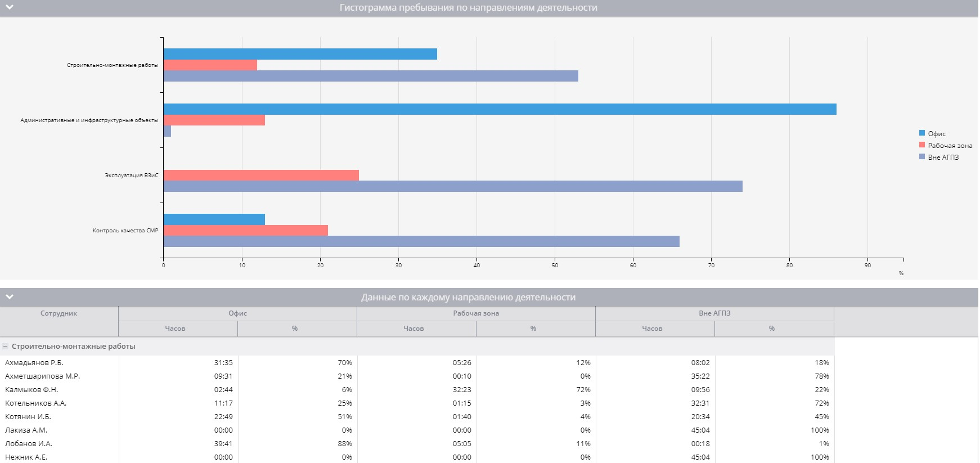Viewport: 980px width, 463px height.
Task: Select the Лобанов И.А. employee row
Action: coord(29,444)
